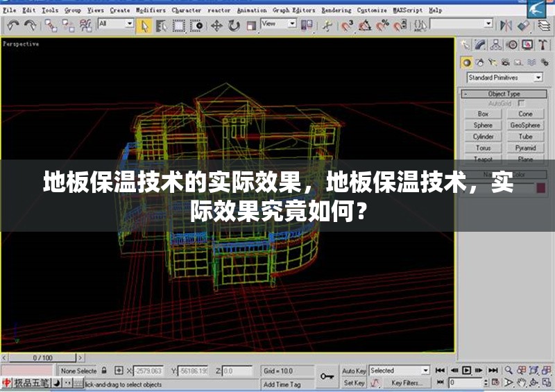Open the Standard Primitives dropdown
The width and height of the screenshot is (555, 392).
[504, 78]
